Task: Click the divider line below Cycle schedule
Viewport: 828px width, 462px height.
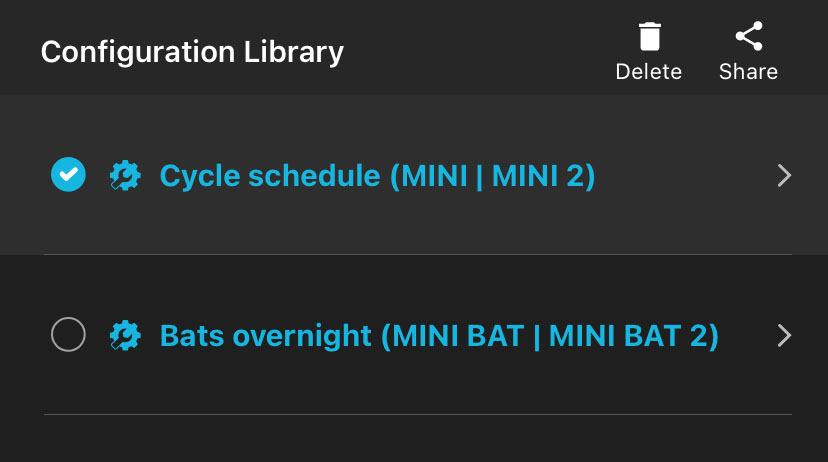Action: [x=418, y=254]
